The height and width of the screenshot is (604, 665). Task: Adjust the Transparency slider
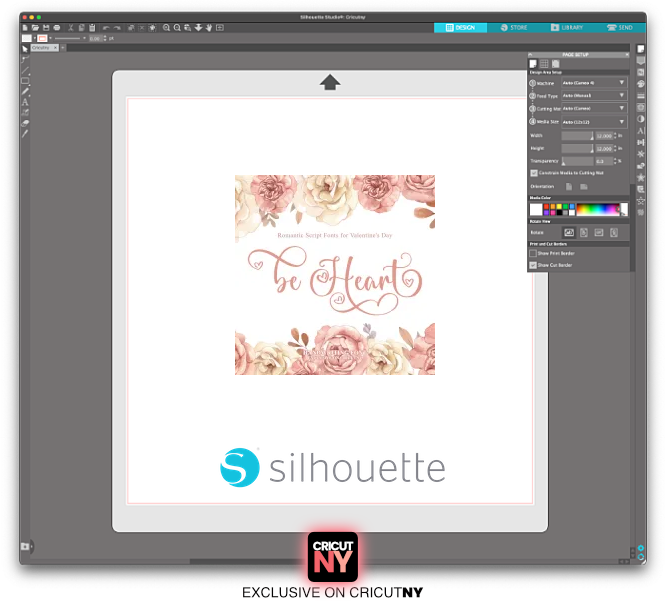(577, 161)
